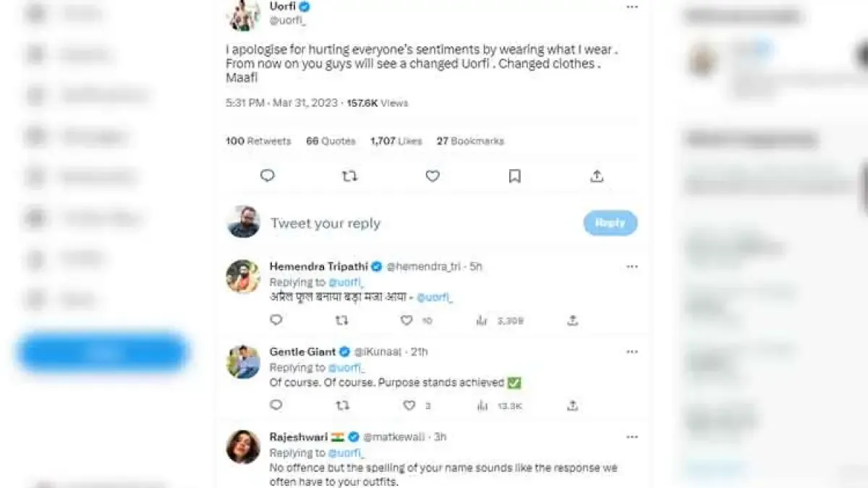Bookmark Uorfi's main tweet

click(x=514, y=176)
